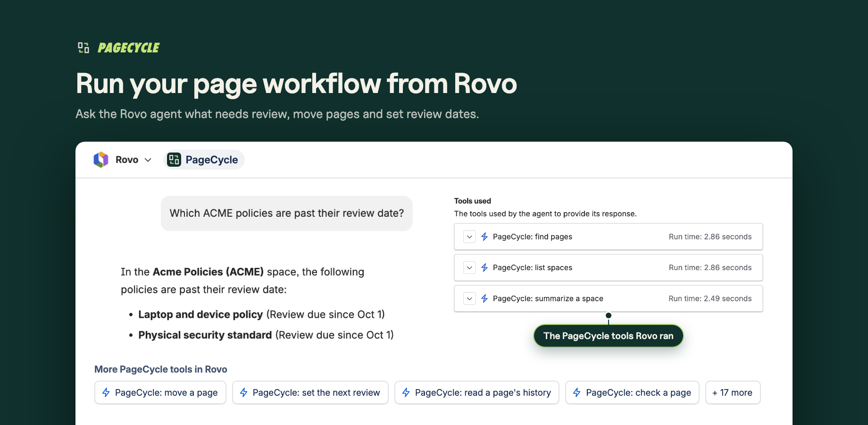868x425 pixels.
Task: Expand the PageCycle: summarize a space tool row
Action: 469,298
